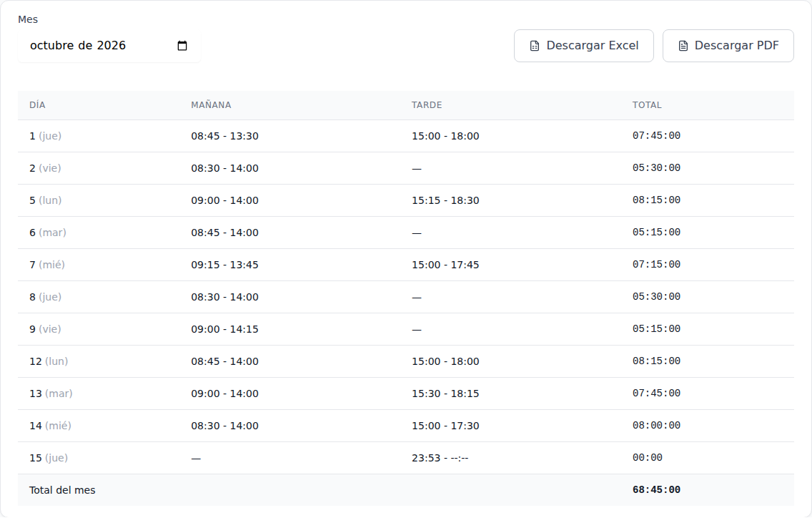This screenshot has height=518, width=812.
Task: Click morning entry 09:15 - 13:45
Action: [224, 265]
